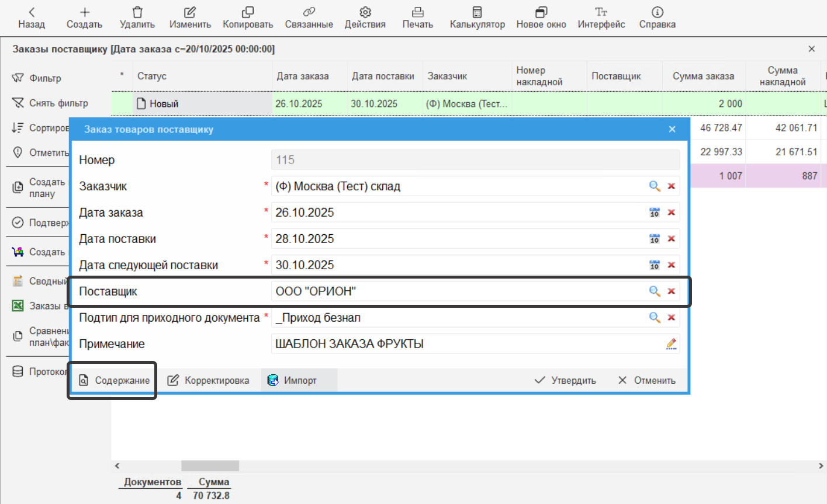Click the pencil icon in Примечание field

(672, 344)
